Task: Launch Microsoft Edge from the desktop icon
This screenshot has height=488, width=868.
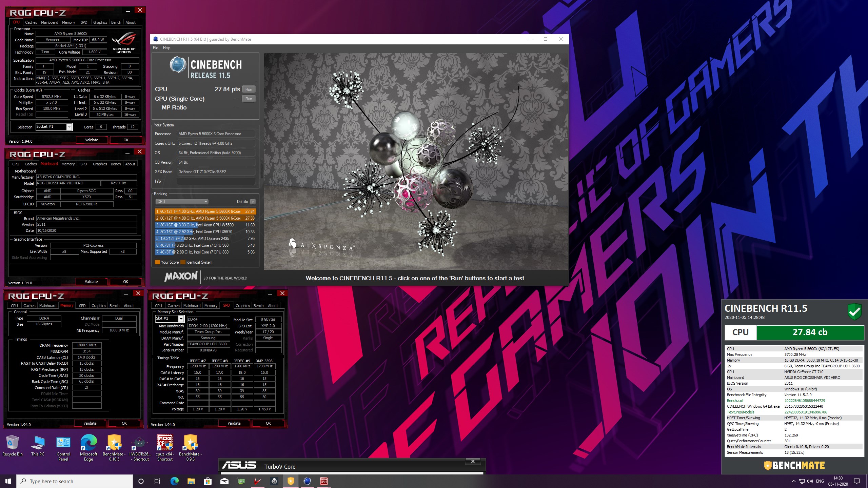Action: [88, 447]
